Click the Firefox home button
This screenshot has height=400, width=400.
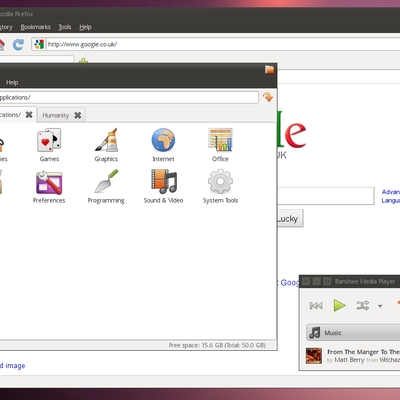(x=2, y=45)
